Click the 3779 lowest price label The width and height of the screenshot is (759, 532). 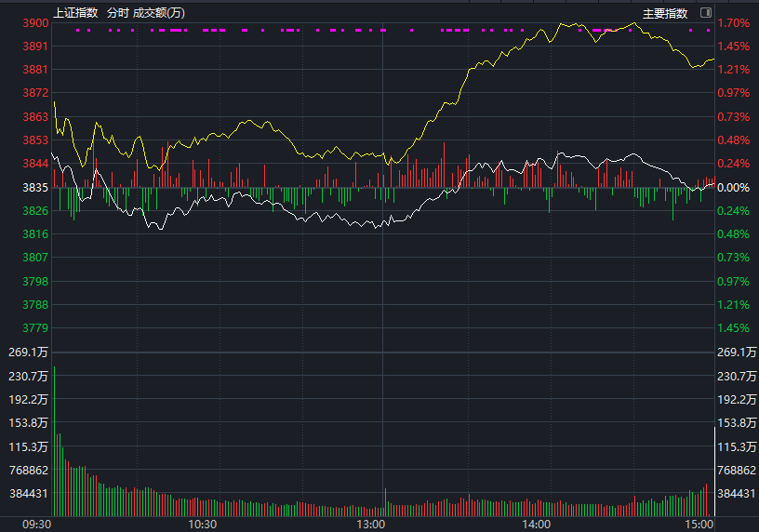pyautogui.click(x=35, y=328)
